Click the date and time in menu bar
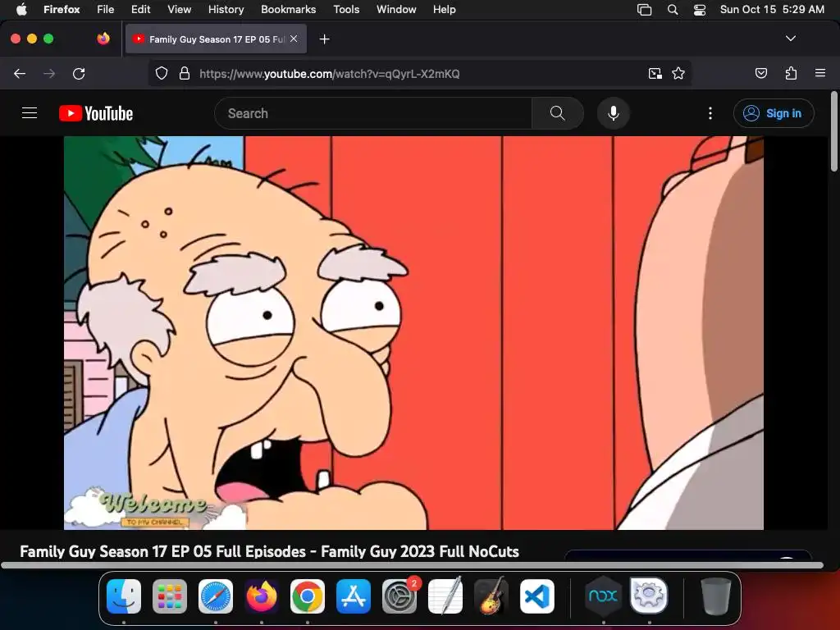This screenshot has width=840, height=630. click(x=772, y=9)
